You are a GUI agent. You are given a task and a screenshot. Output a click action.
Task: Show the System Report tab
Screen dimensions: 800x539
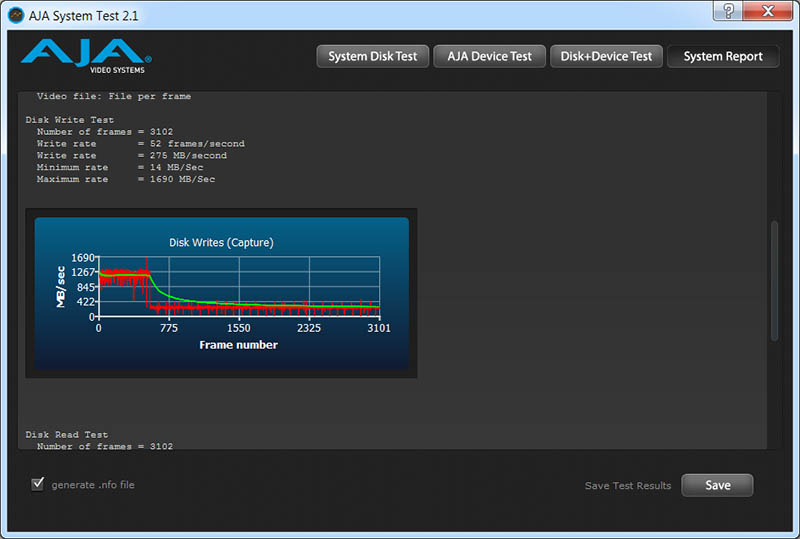point(723,56)
